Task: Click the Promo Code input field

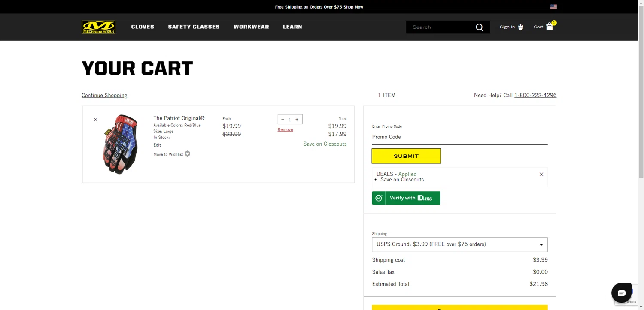Action: tap(460, 137)
